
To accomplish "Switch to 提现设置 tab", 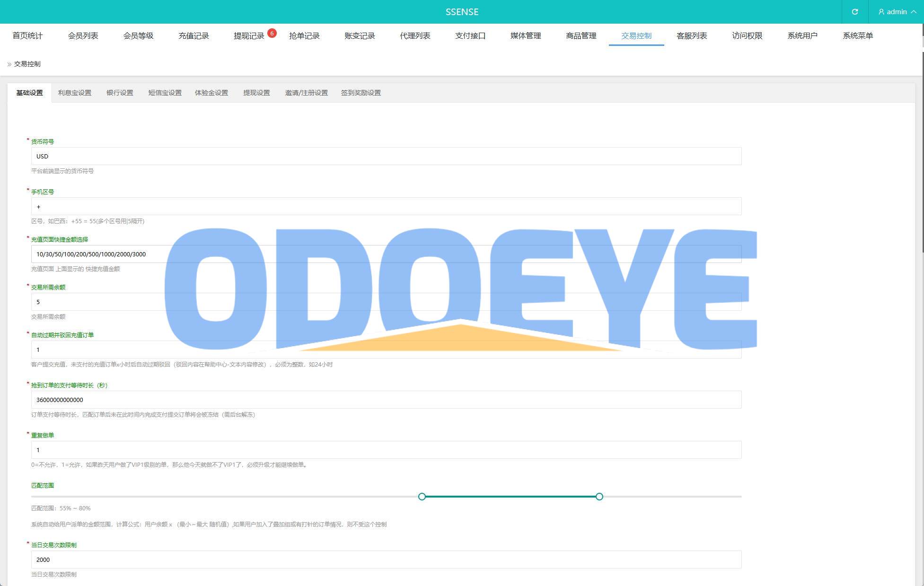I will 256,93.
